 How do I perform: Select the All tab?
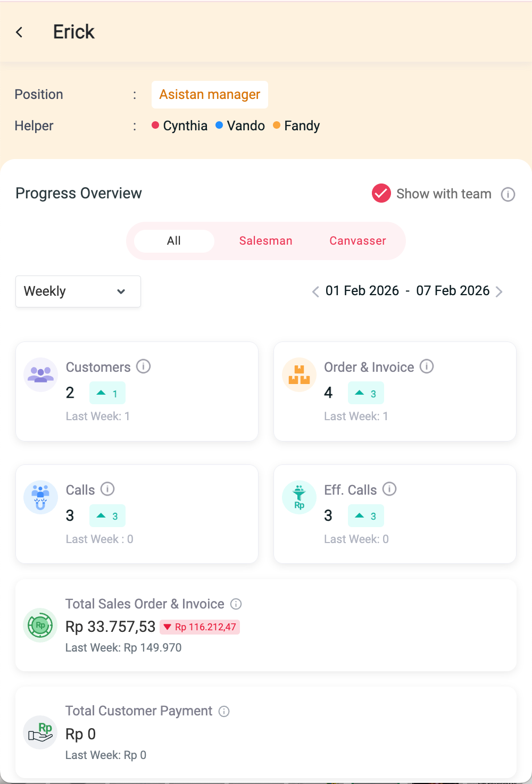[x=174, y=241]
